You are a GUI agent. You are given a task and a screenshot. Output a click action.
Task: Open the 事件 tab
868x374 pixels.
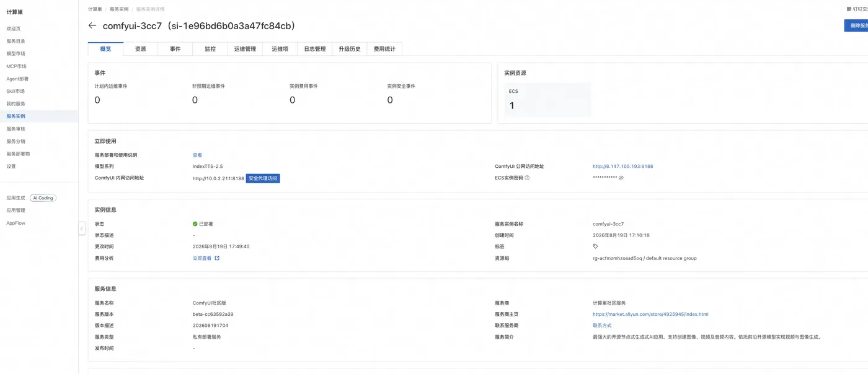175,49
